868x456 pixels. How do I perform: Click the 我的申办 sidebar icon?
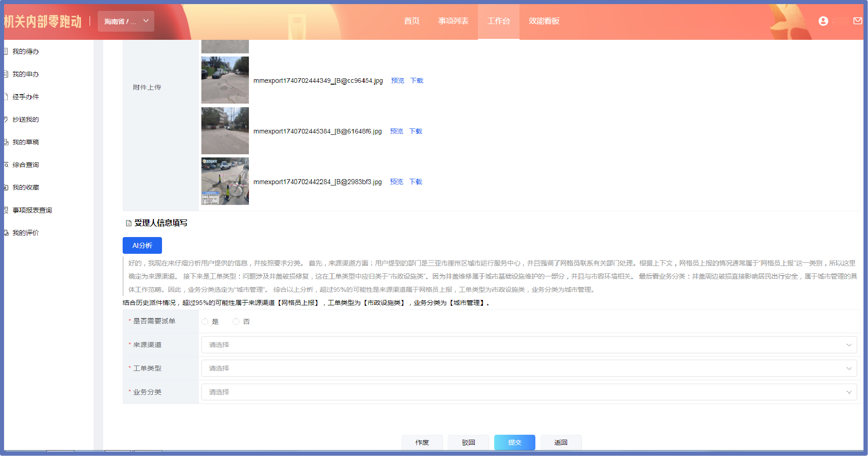click(6, 74)
